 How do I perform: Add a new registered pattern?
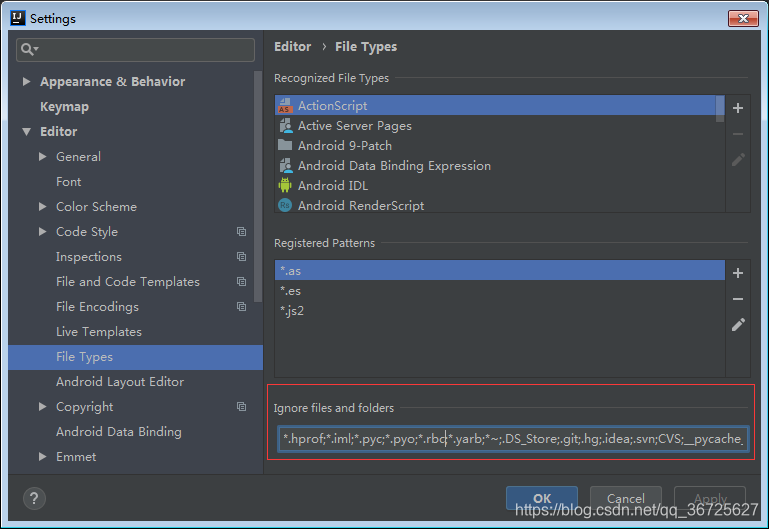738,273
